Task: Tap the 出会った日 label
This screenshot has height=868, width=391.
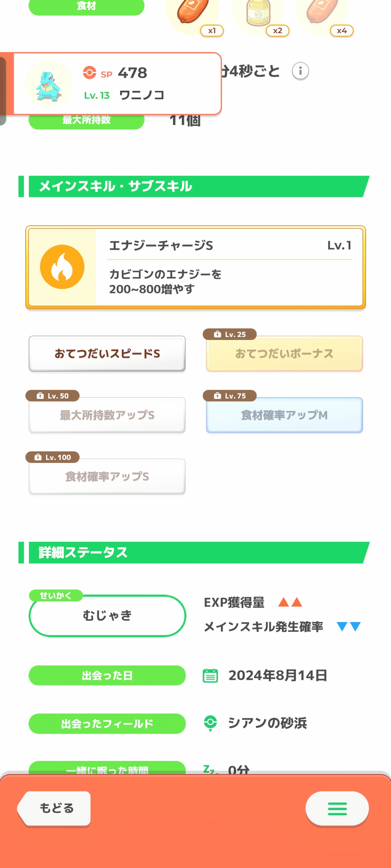Action: 107,676
